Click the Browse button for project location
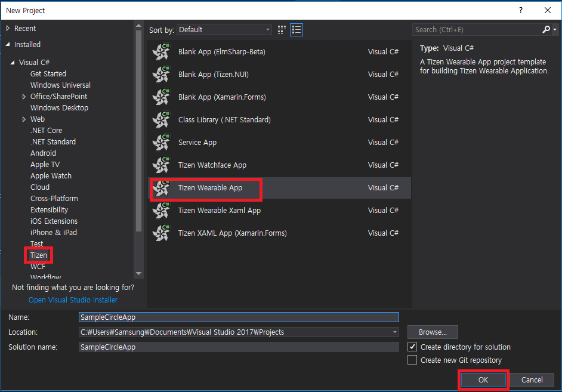Image resolution: width=562 pixels, height=392 pixels. coord(433,332)
